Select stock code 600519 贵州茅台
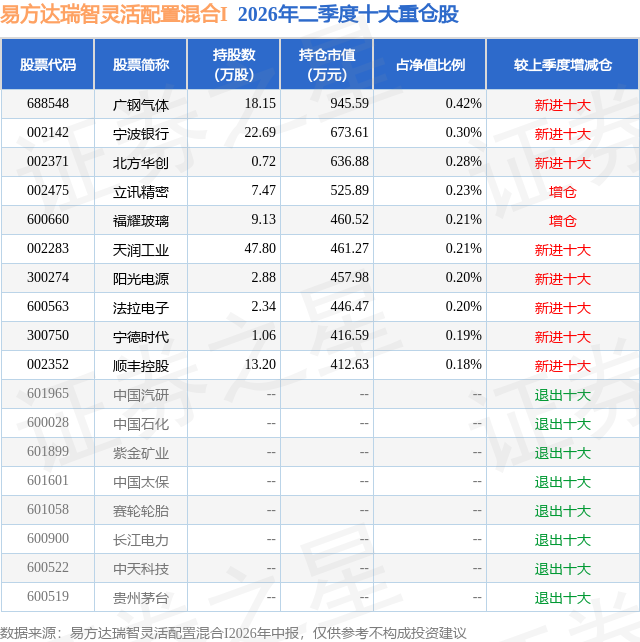Image resolution: width=640 pixels, height=642 pixels. click(47, 596)
